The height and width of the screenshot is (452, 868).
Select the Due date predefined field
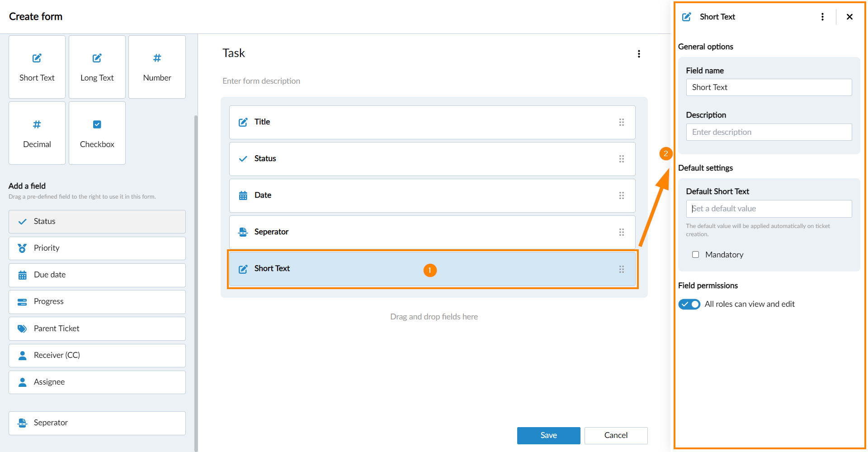pyautogui.click(x=97, y=275)
